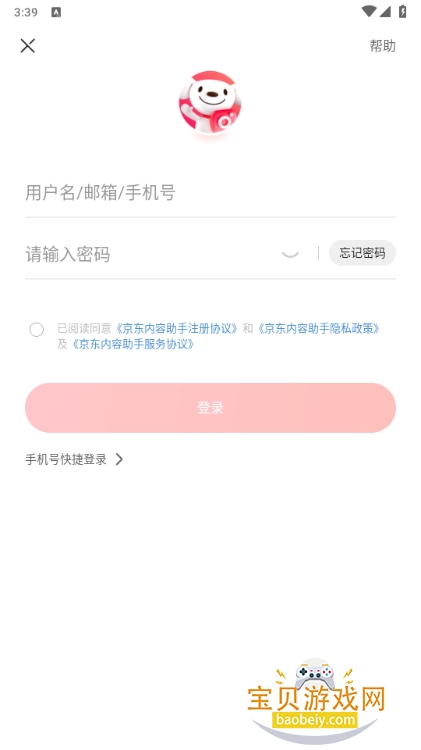Tap the pink 登录 button

click(x=210, y=408)
